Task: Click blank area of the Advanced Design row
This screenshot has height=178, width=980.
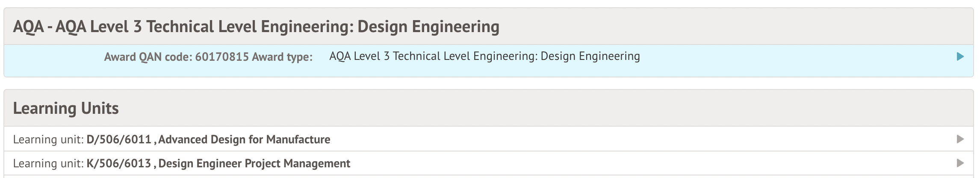Action: [x=641, y=139]
